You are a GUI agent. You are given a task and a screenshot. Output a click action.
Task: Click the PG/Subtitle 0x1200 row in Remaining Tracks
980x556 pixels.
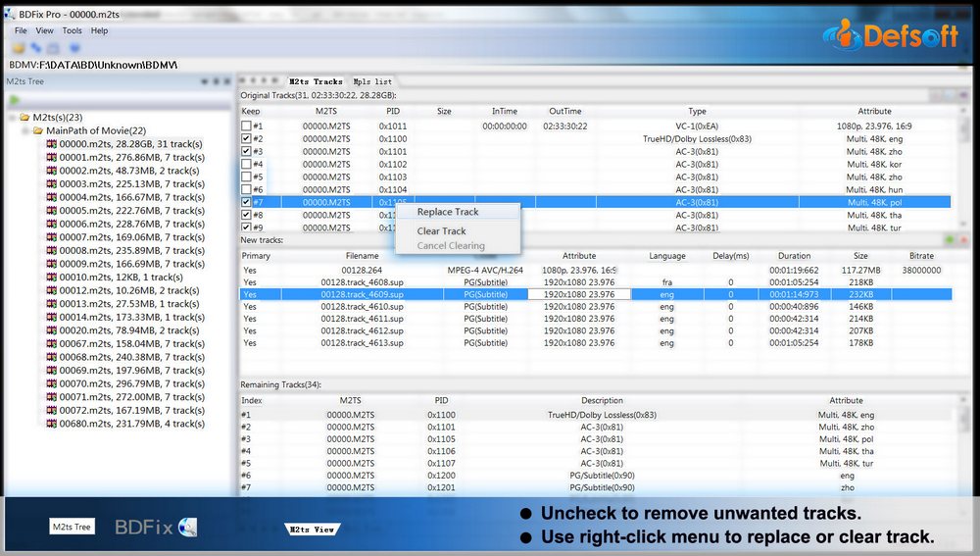(x=598, y=476)
